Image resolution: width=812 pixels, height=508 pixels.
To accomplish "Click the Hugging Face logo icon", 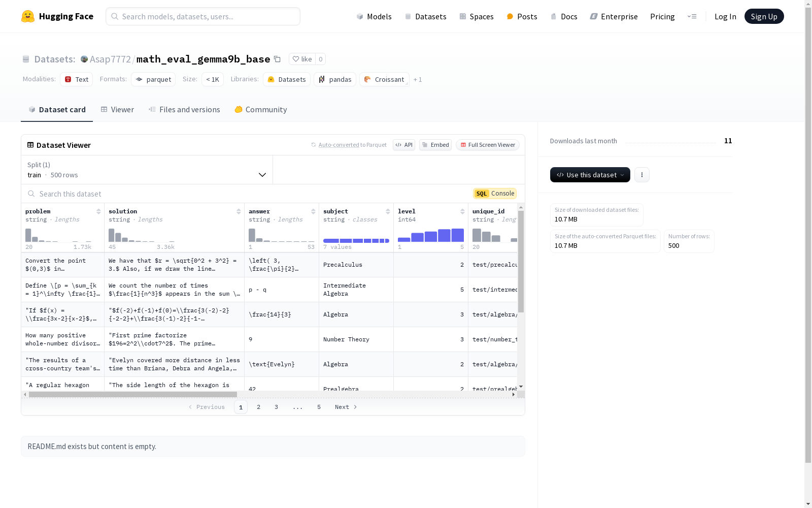I will tap(28, 16).
